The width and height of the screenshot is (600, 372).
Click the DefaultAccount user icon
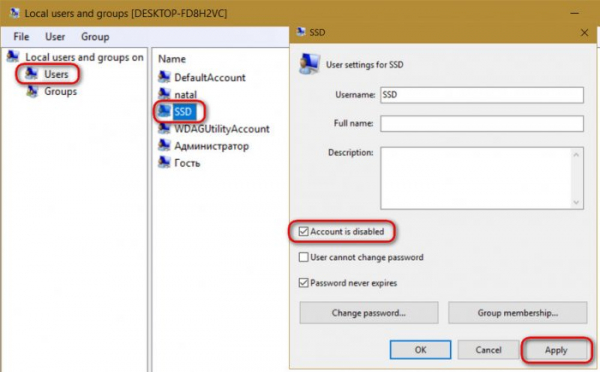click(x=164, y=77)
